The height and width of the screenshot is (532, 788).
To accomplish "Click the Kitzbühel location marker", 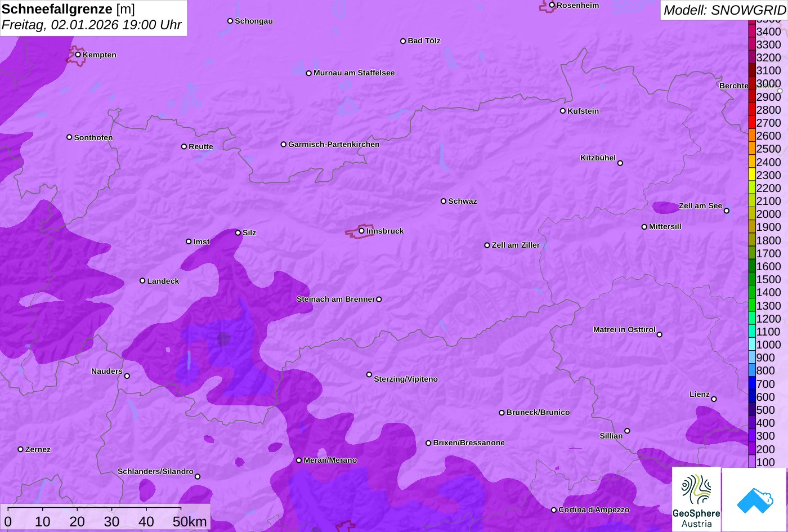I will pos(620,163).
